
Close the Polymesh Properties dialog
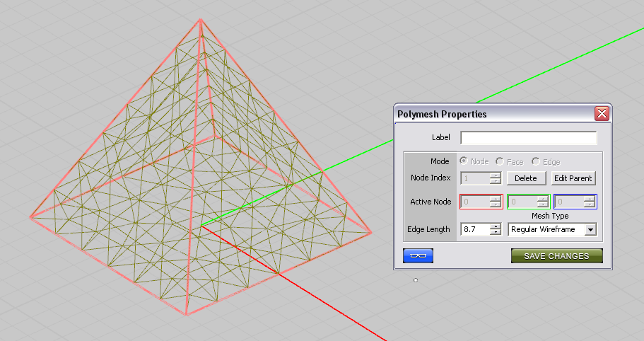point(602,113)
